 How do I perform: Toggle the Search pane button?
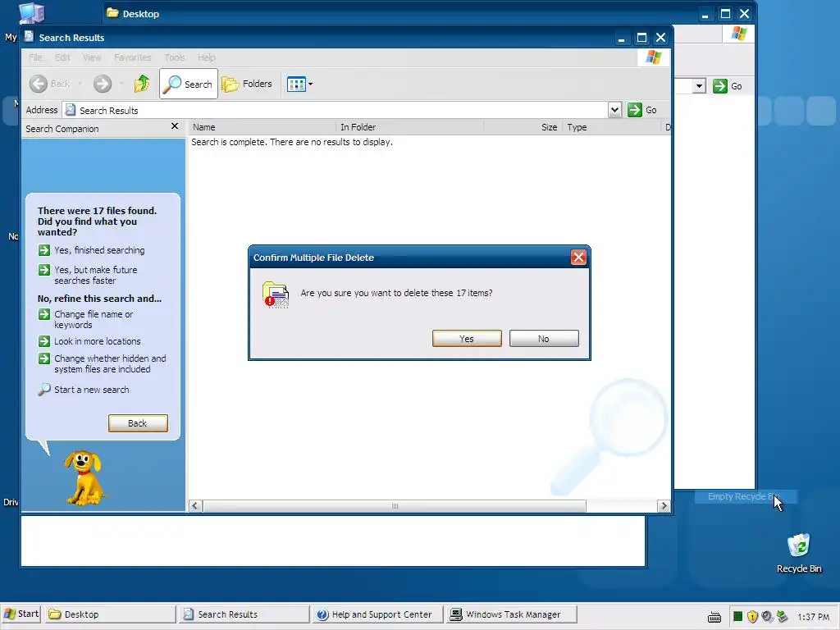click(189, 84)
